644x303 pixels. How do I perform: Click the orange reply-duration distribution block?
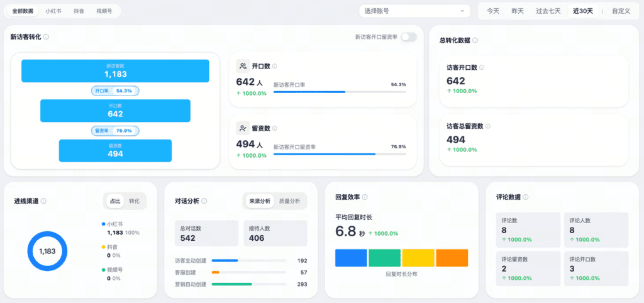pos(452,258)
